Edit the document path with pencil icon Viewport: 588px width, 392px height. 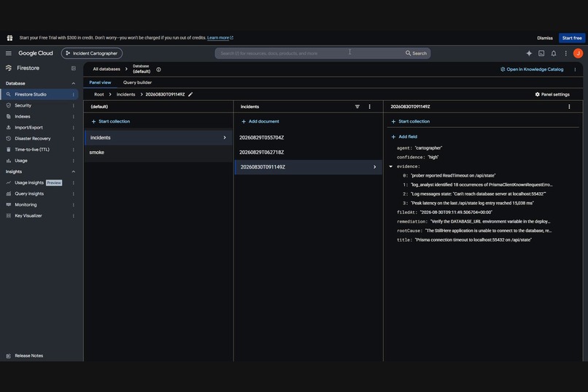coord(190,94)
